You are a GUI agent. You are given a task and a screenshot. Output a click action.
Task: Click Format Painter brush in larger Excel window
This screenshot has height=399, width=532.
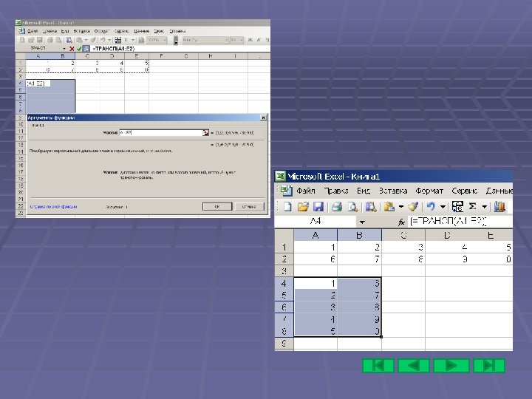point(413,207)
